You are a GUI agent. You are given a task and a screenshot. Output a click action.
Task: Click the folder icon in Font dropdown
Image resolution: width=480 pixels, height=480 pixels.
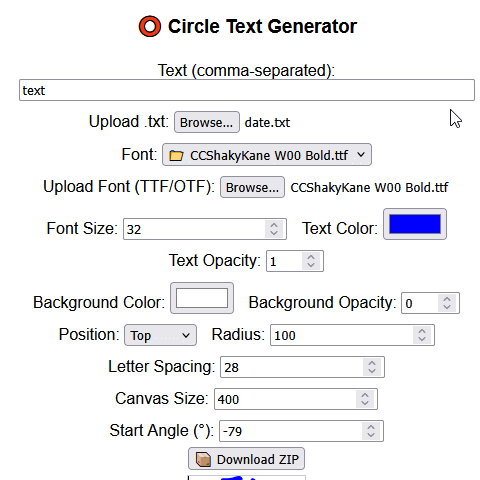(x=176, y=155)
